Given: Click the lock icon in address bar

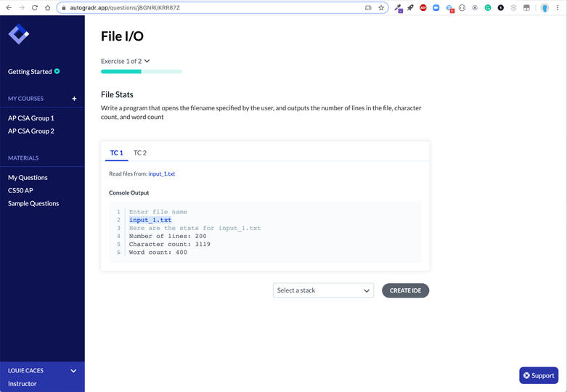Looking at the screenshot, I should coord(64,7).
